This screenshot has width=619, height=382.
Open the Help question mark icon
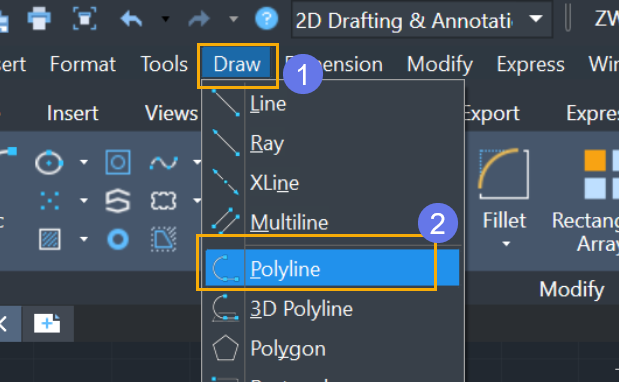[x=266, y=19]
